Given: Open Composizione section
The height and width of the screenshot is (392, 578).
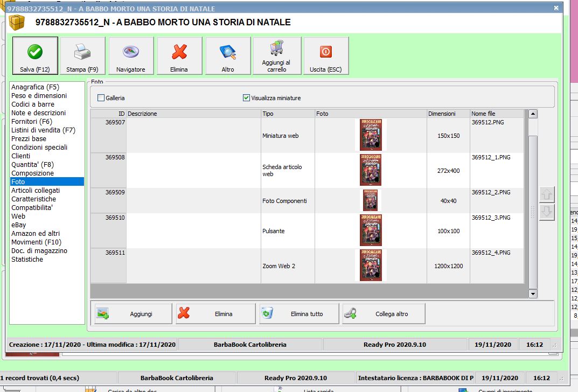Looking at the screenshot, I should click(32, 173).
